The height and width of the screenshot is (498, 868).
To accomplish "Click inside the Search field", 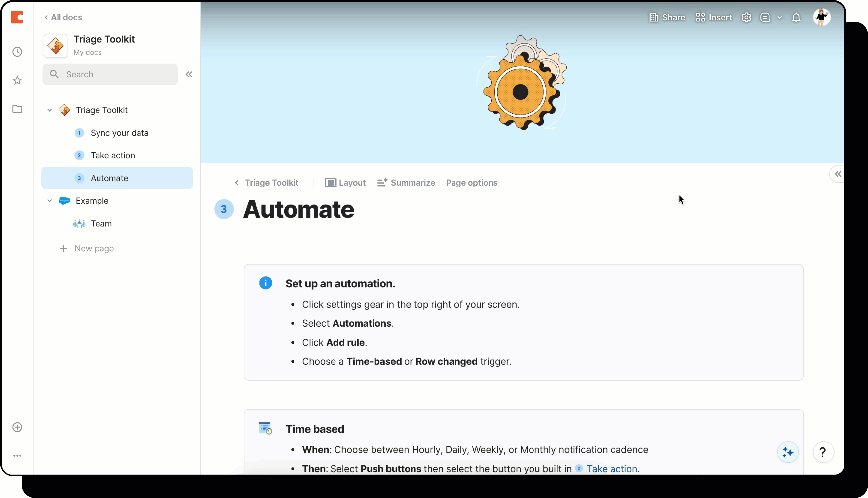I will point(109,74).
